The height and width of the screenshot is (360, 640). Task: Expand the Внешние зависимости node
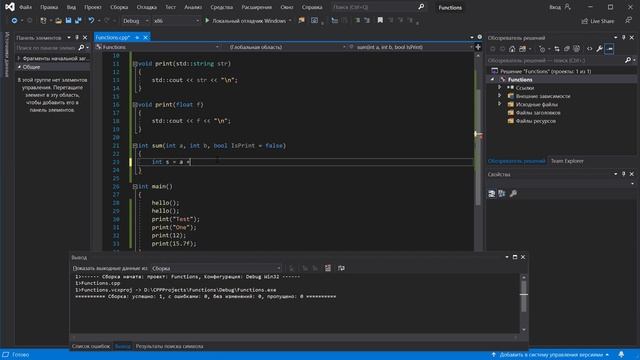tap(500, 96)
